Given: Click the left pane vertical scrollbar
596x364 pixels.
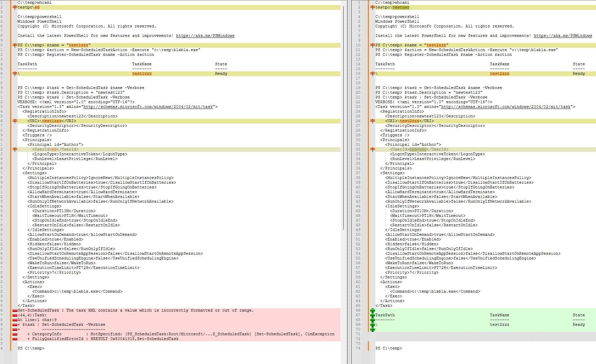Looking at the screenshot, I should pos(344,118).
